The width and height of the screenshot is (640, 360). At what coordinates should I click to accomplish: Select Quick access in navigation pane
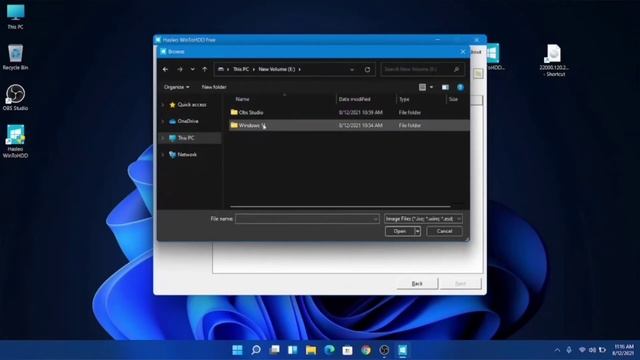coord(192,105)
